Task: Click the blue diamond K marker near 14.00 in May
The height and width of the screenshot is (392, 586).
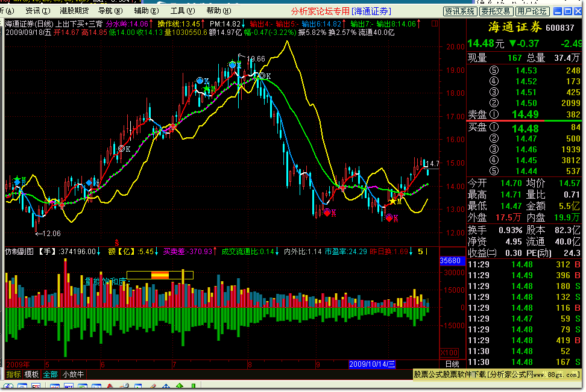Action: point(89,182)
